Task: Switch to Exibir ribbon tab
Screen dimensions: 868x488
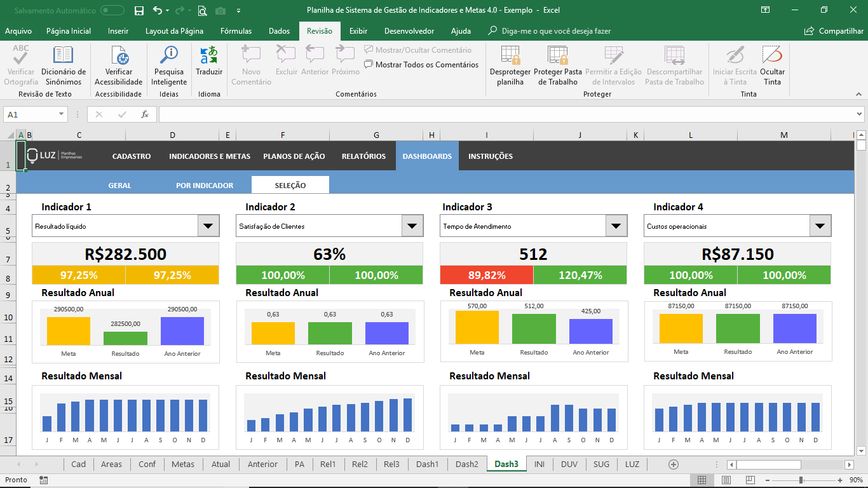Action: coord(358,31)
